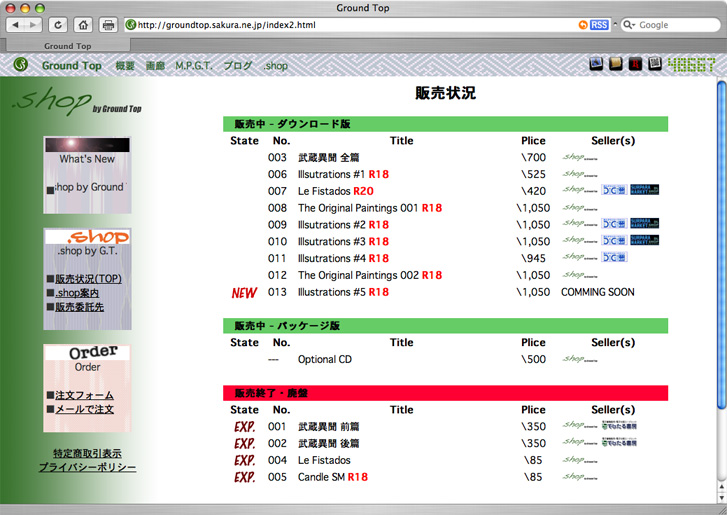This screenshot has width=727, height=515.
Task: Click Surpara Market badge for Illustrations #2
Action: point(644,223)
